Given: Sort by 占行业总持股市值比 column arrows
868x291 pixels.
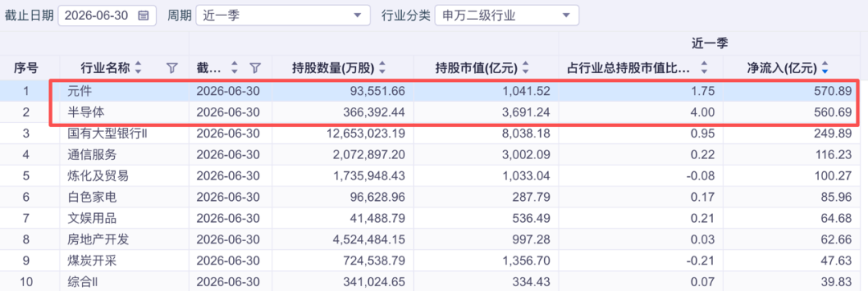Looking at the screenshot, I should (x=704, y=68).
